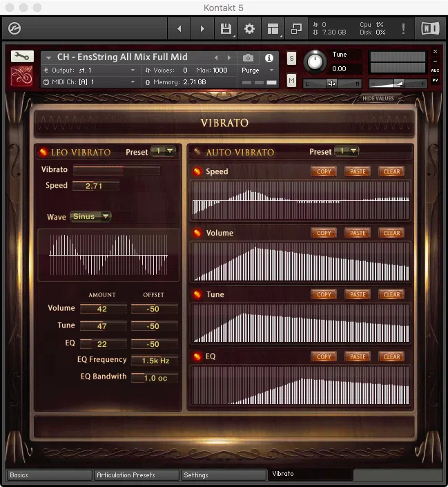The height and width of the screenshot is (487, 448).
Task: Open Kontakt options gear icon
Action: (x=249, y=29)
